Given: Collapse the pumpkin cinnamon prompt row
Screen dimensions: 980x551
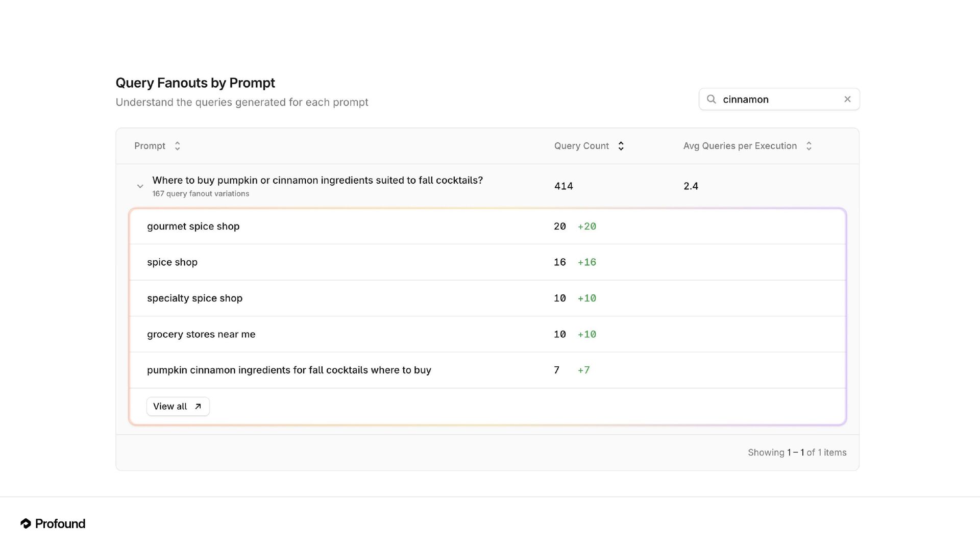Looking at the screenshot, I should pos(140,186).
